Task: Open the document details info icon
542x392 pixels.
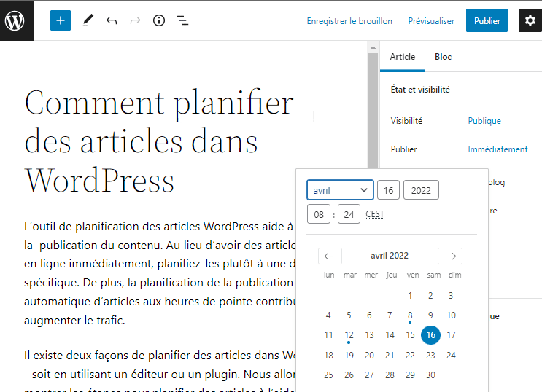Action: (x=158, y=20)
